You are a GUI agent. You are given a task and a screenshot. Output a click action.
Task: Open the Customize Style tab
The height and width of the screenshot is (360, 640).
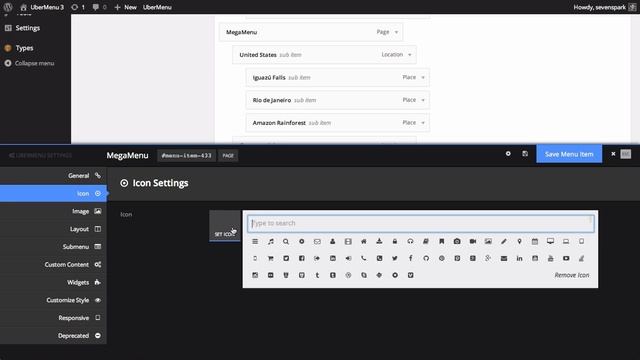click(53, 300)
